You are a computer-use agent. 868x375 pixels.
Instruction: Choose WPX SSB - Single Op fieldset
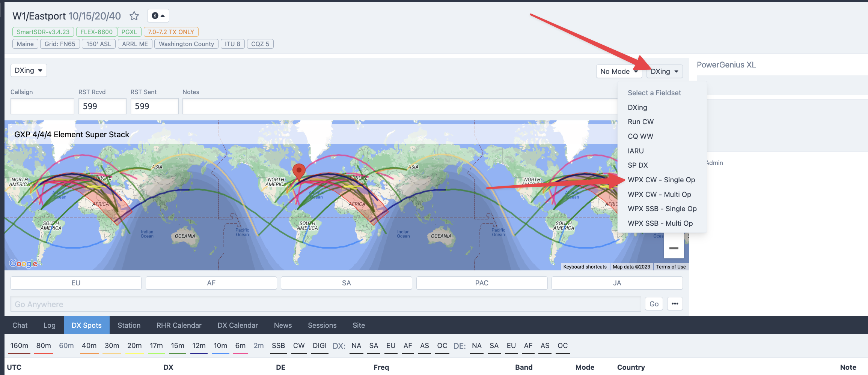pos(662,209)
